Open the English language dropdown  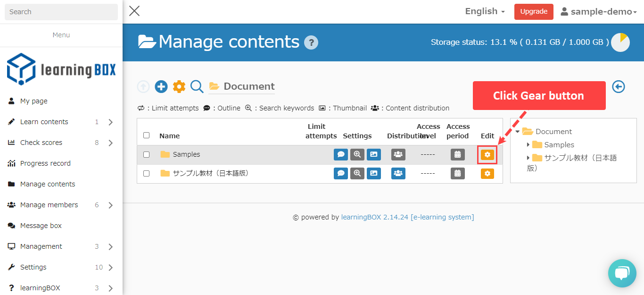coord(485,11)
